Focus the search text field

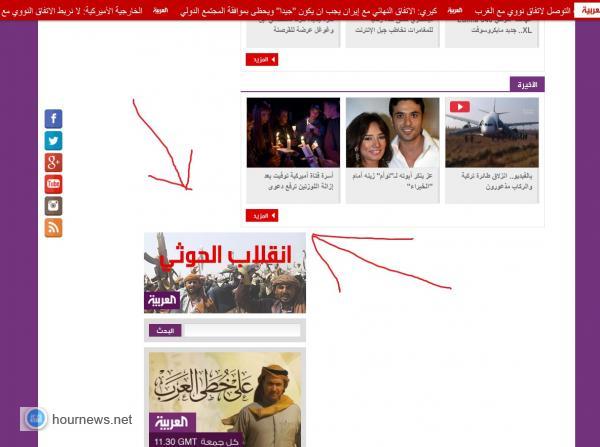click(242, 330)
